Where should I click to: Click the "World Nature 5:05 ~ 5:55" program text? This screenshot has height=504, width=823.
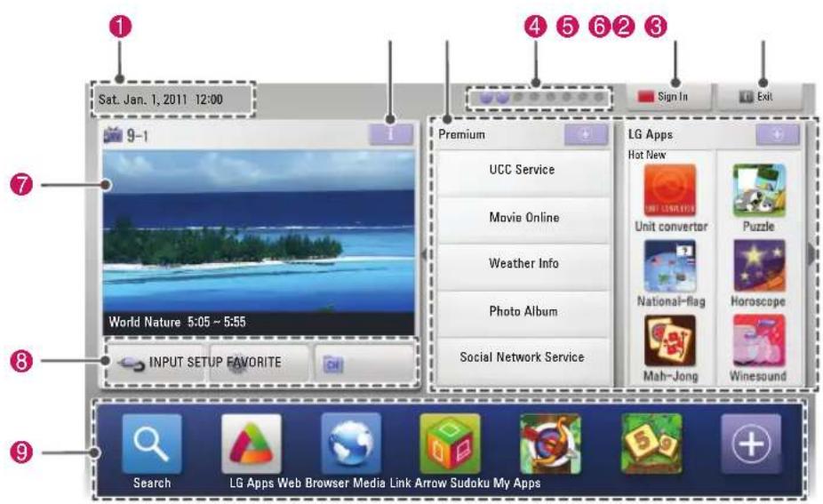[x=177, y=322]
